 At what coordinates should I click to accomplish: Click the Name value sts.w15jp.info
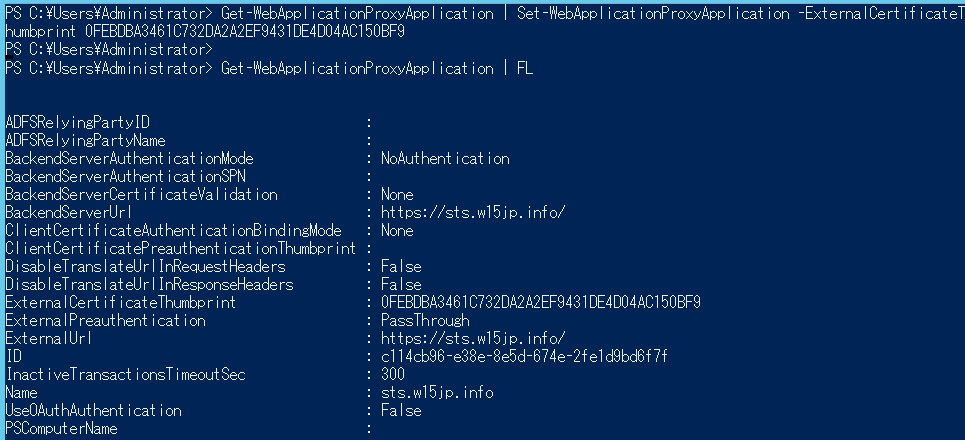(437, 393)
